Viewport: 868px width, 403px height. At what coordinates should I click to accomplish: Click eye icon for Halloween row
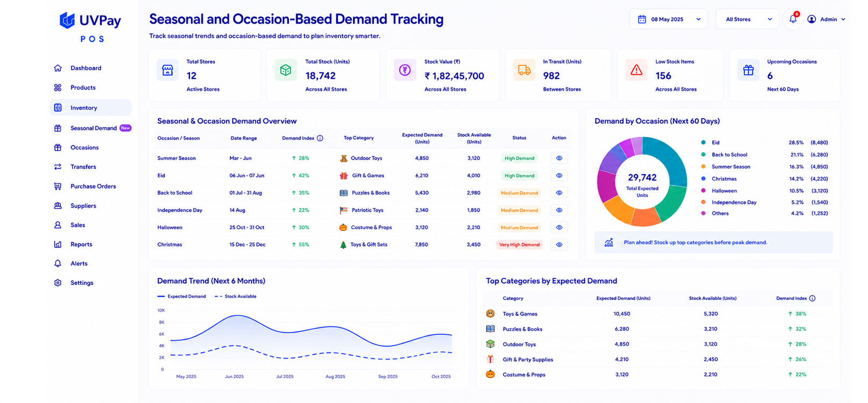point(559,227)
